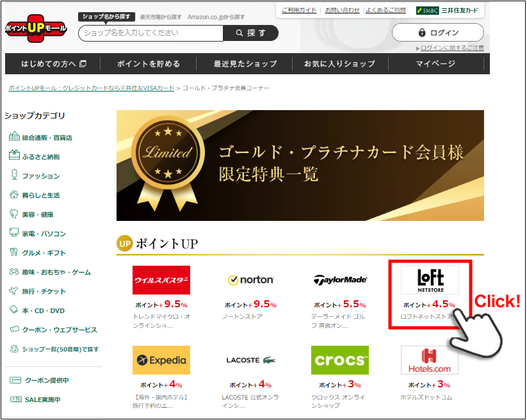Open the LACOSTE shop logo
The width and height of the screenshot is (527, 420).
click(251, 360)
